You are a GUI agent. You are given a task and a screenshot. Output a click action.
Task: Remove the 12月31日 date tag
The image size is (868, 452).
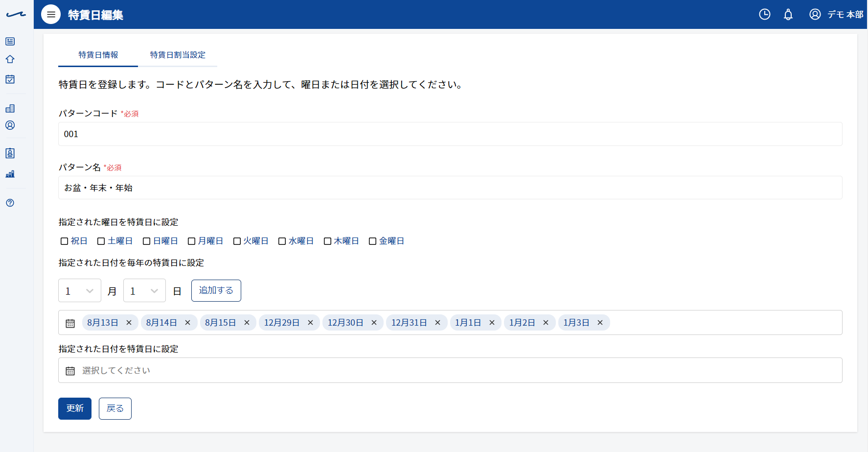[437, 323]
